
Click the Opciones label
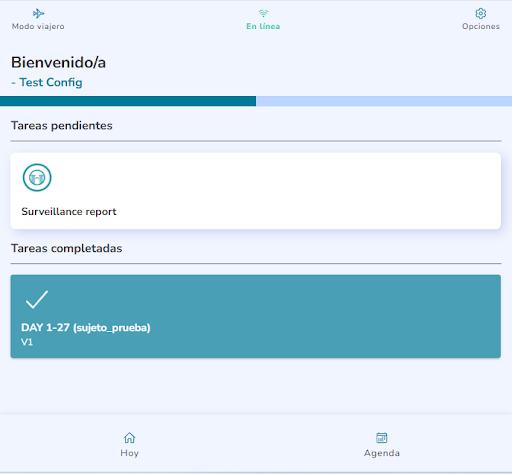(x=481, y=26)
